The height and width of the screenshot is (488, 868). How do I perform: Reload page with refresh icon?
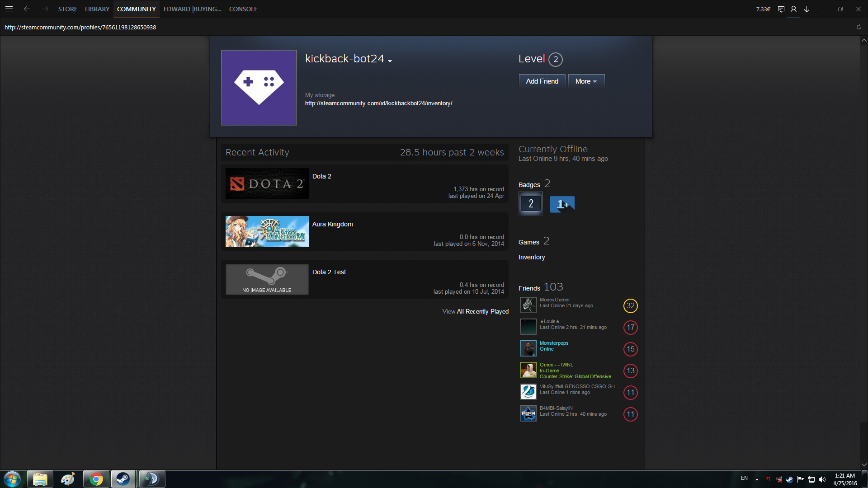859,27
